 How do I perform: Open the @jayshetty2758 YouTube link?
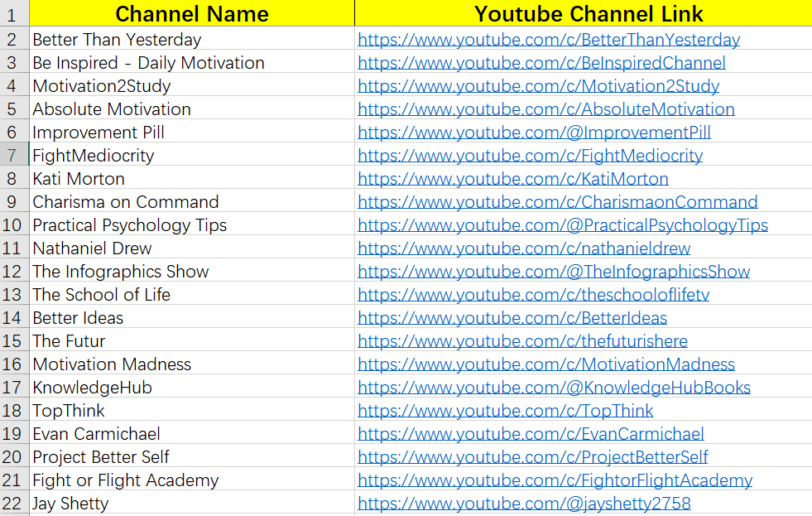(524, 504)
